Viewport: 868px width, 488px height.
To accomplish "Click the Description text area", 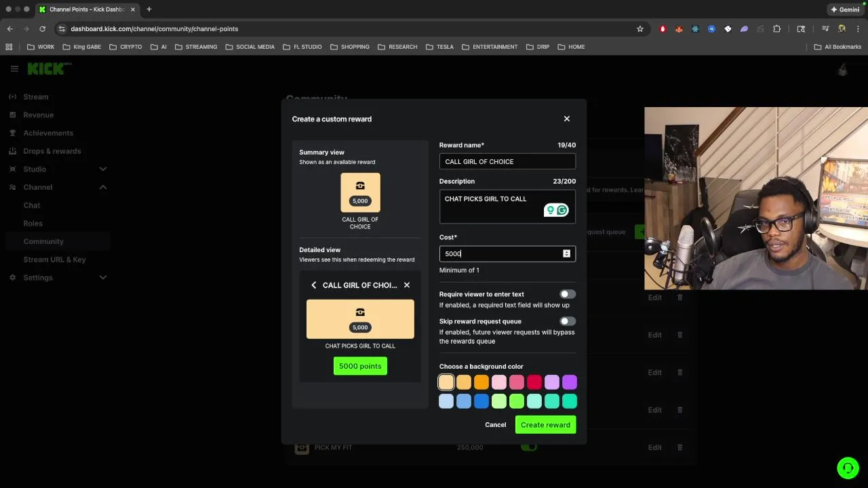I will [507, 205].
